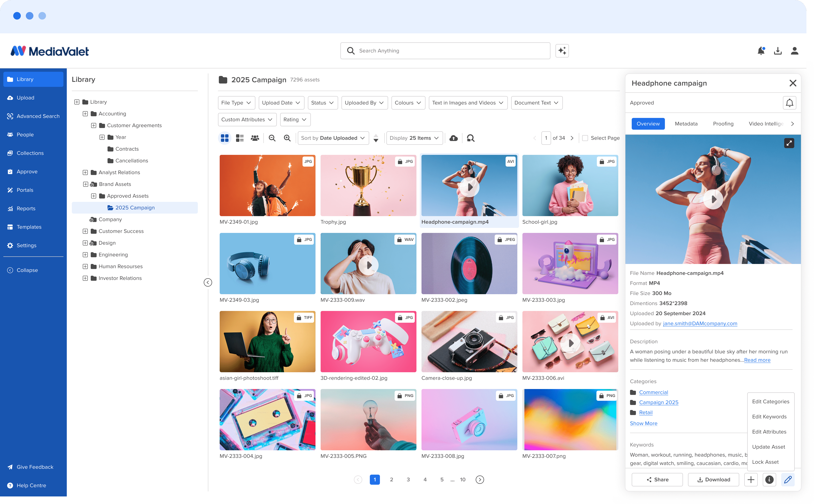Click the cloud upload toolbar icon
The width and height of the screenshot is (814, 504).
click(453, 138)
